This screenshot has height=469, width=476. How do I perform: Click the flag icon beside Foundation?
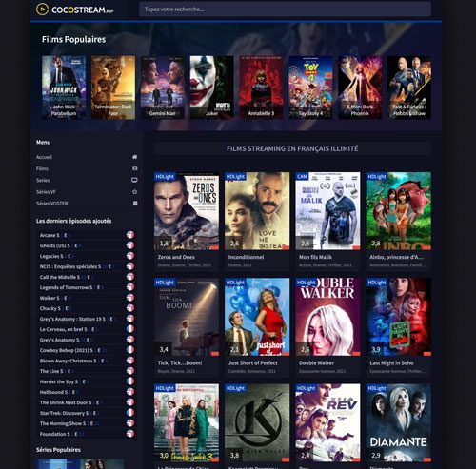pos(130,434)
